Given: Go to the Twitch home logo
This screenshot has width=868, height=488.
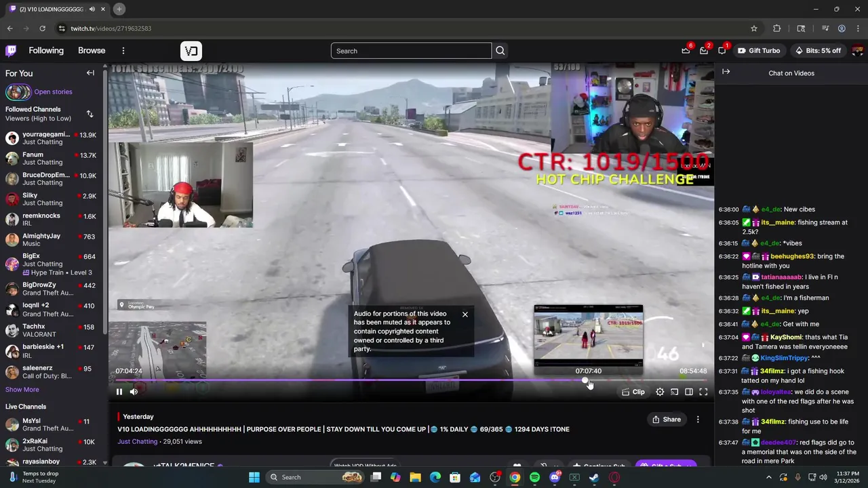Looking at the screenshot, I should (x=11, y=50).
